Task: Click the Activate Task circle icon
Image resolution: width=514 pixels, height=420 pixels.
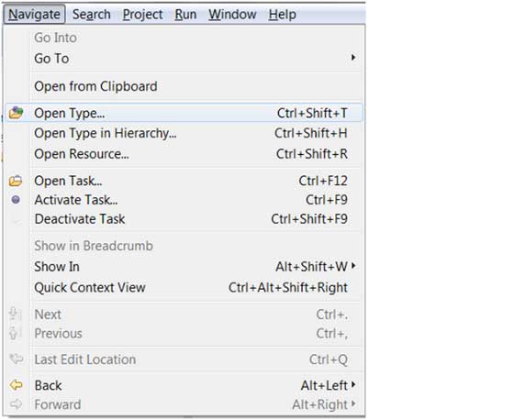Action: (16, 200)
